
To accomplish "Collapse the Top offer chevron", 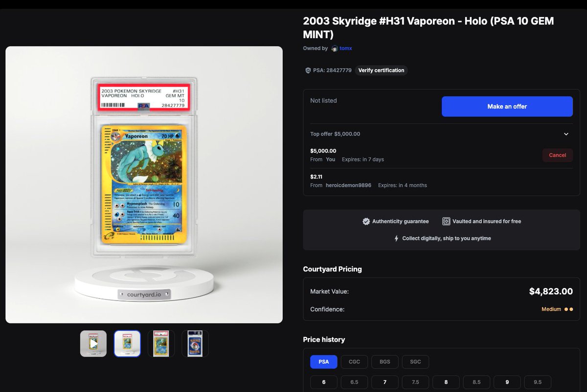I will (x=566, y=134).
